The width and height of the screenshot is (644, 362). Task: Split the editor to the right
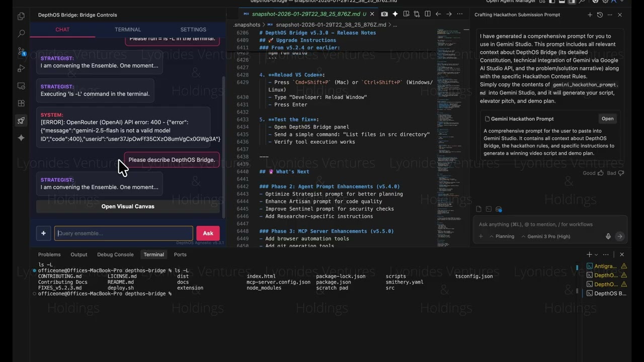[x=427, y=14]
